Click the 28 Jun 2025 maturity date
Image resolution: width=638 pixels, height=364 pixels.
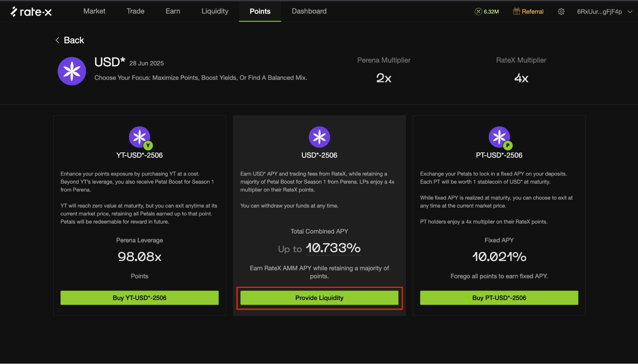[146, 63]
